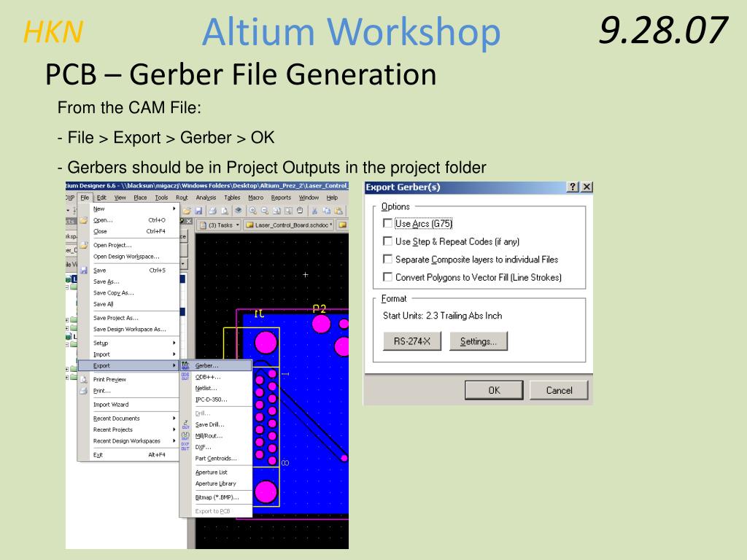Click the zoom out magnifier icon
The image size is (747, 560).
pos(264,211)
